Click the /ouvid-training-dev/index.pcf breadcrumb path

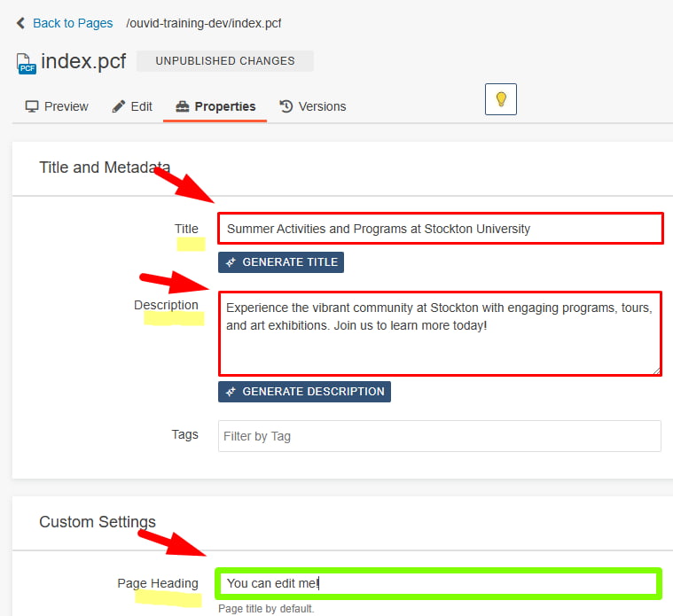[x=204, y=23]
